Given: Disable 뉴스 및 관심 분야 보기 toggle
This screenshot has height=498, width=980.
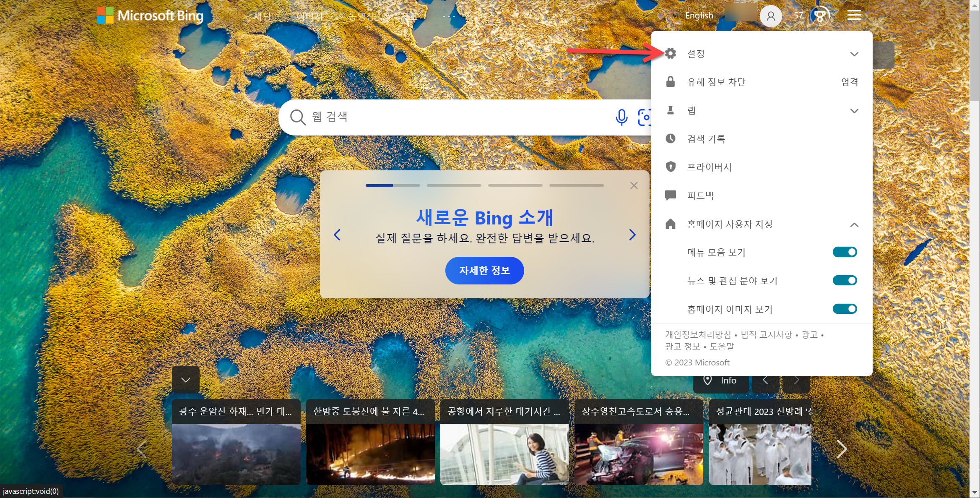Looking at the screenshot, I should pos(845,280).
